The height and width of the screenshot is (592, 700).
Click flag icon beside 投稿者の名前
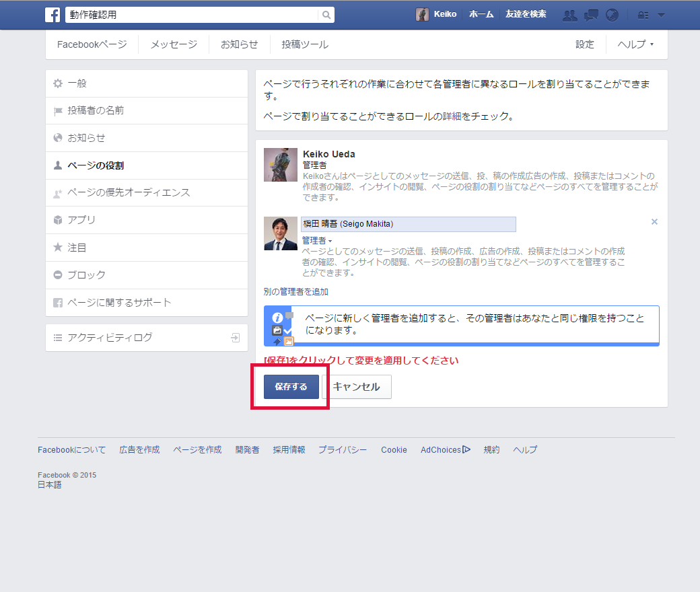58,110
